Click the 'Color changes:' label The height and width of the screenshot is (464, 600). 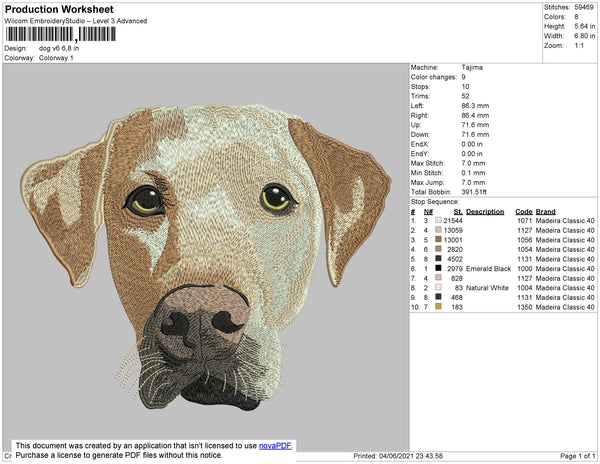(434, 77)
